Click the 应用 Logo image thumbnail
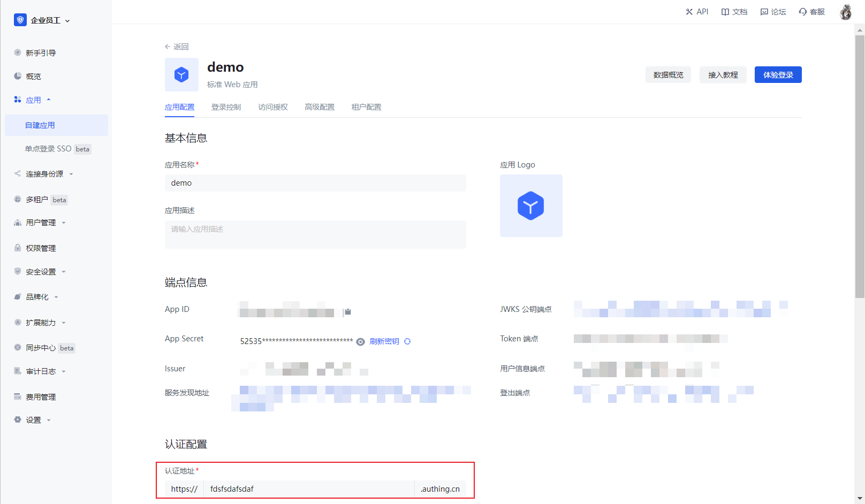The height and width of the screenshot is (504, 865). (x=531, y=205)
